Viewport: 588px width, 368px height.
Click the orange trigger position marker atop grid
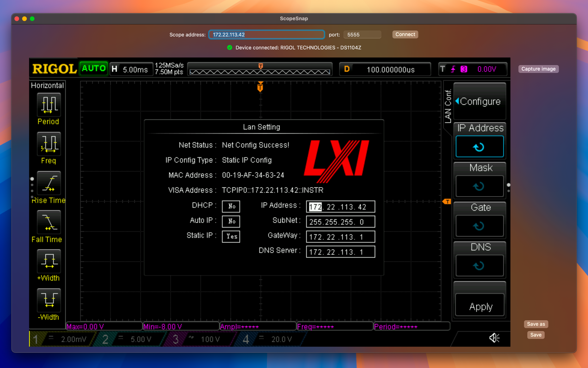point(260,87)
